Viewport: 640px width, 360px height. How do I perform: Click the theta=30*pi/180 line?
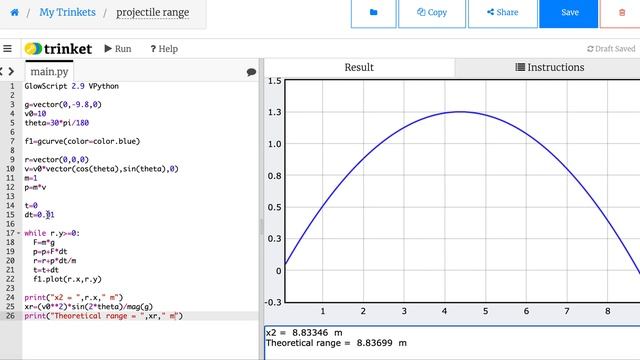click(x=57, y=123)
